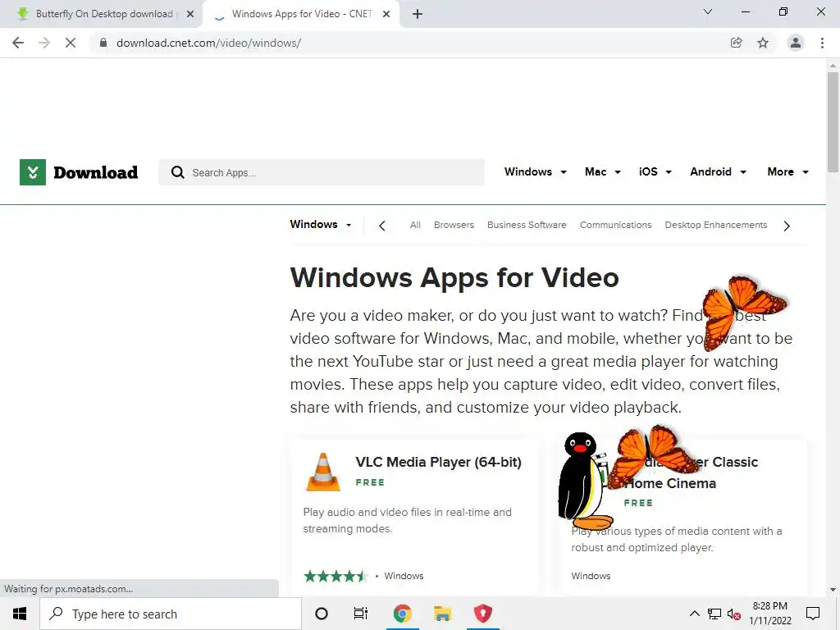Image resolution: width=840 pixels, height=630 pixels.
Task: Open the share this page icon
Action: (x=736, y=43)
